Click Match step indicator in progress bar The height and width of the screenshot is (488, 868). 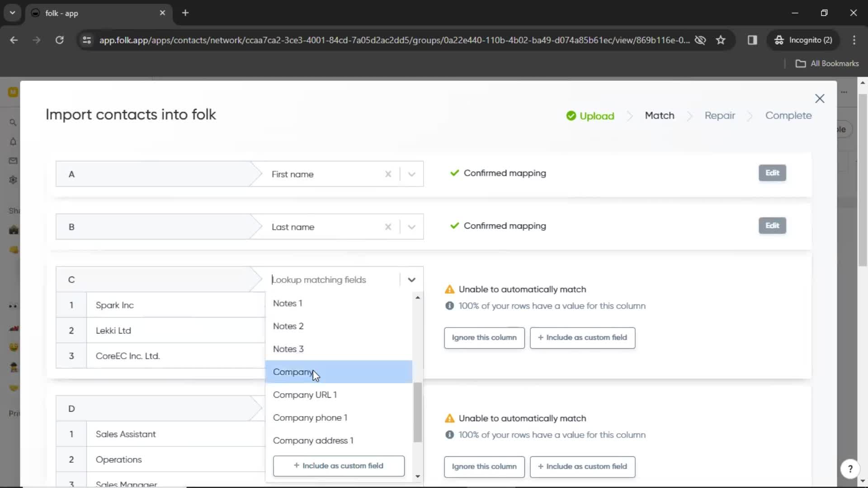click(x=659, y=115)
